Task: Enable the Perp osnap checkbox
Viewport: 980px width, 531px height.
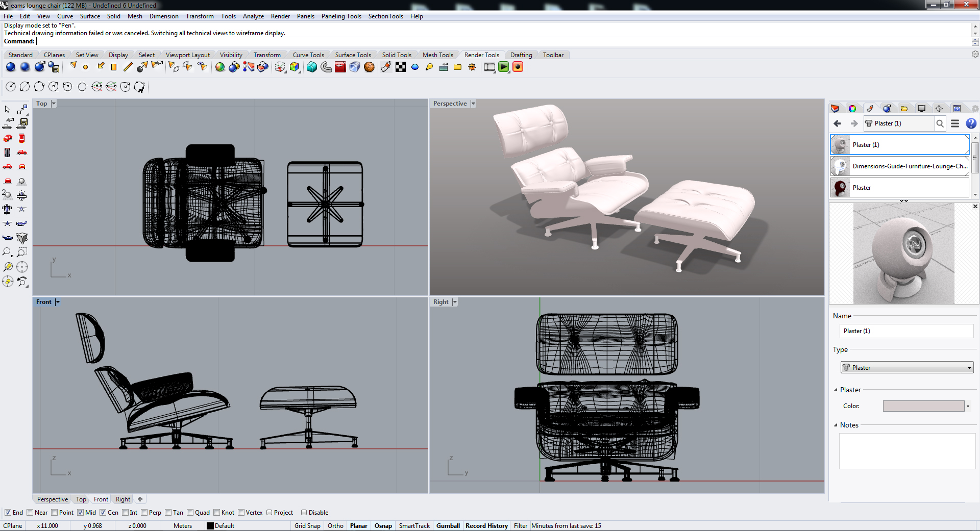Action: [144, 513]
